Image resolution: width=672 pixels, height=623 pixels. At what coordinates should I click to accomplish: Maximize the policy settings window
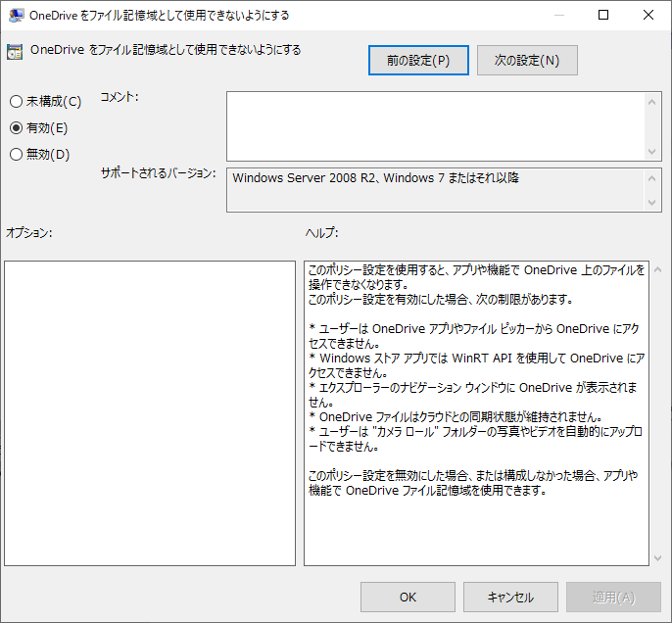pyautogui.click(x=603, y=15)
